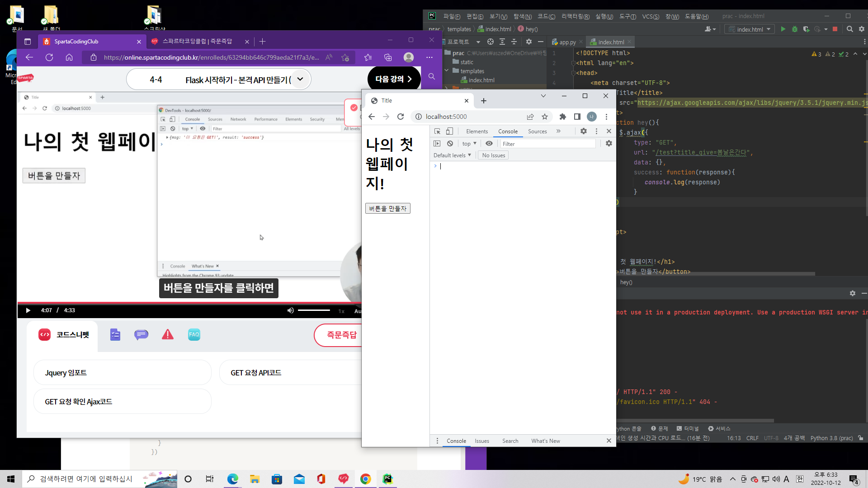Select opened file locate icon in Project panel
The height and width of the screenshot is (488, 868).
[491, 42]
